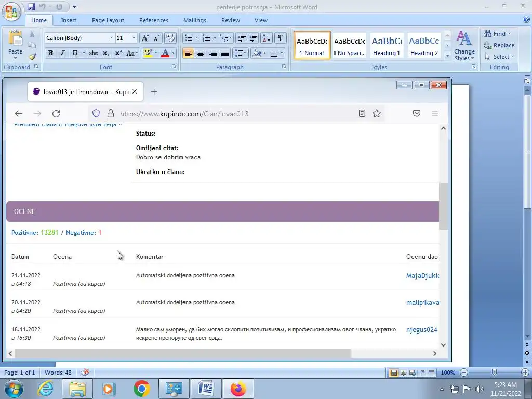Viewport: 532px width, 399px height.
Task: Open a new Firefox tab
Action: tap(154, 91)
